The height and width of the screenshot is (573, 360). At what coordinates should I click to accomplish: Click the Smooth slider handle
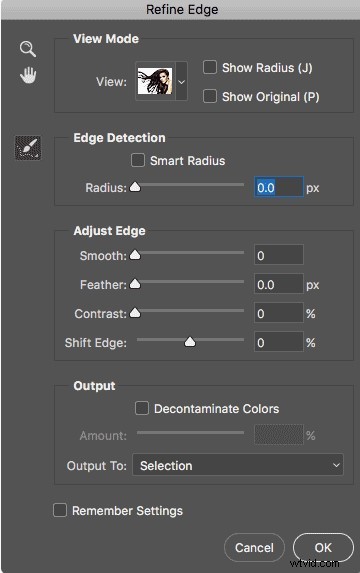[x=135, y=254]
